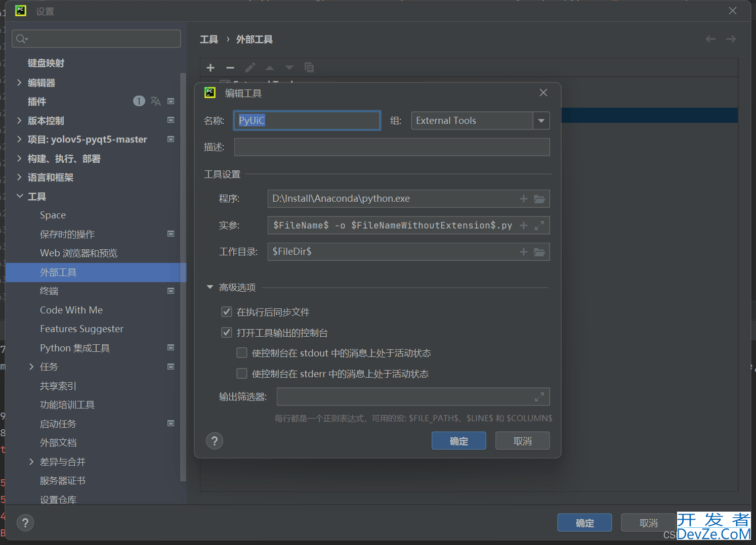Expand the 编辑器 settings node
The image size is (756, 545).
[19, 82]
